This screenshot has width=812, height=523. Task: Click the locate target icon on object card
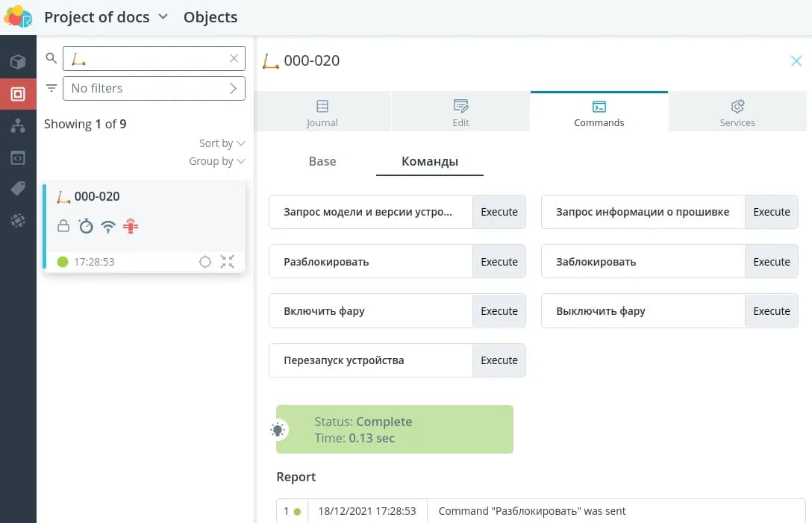coord(205,262)
